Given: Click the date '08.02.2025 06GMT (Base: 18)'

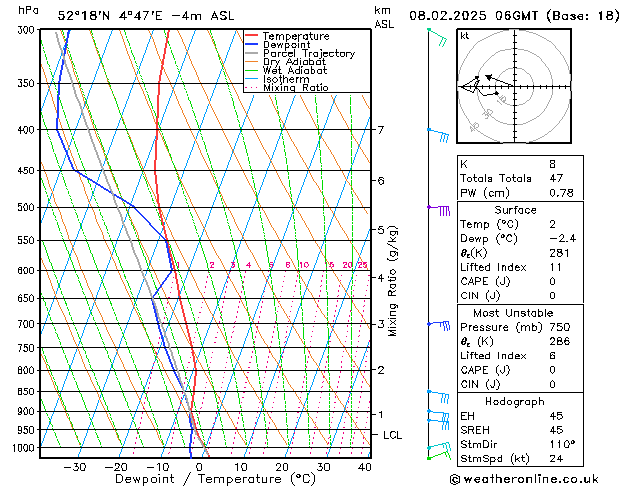Looking at the screenshot, I should (514, 16).
